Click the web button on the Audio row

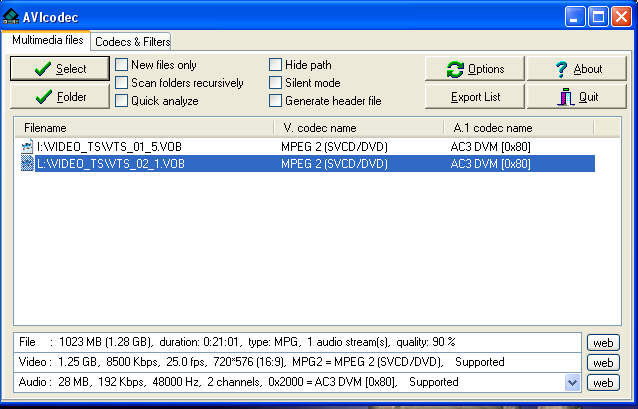point(603,383)
